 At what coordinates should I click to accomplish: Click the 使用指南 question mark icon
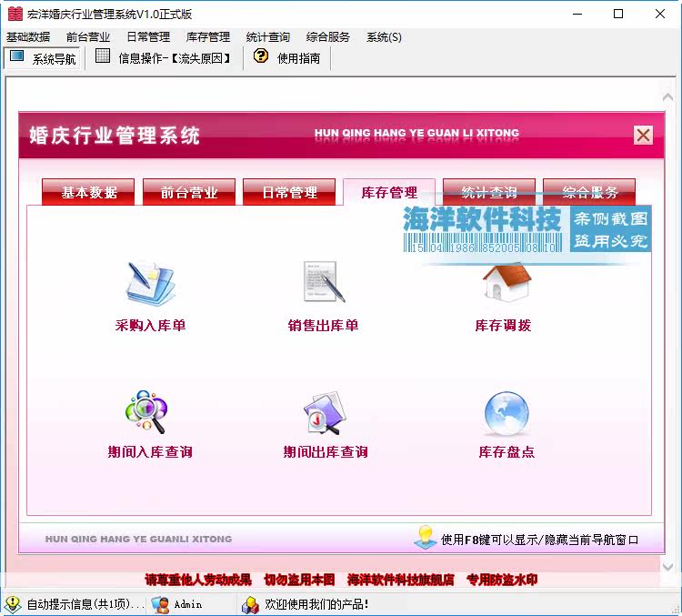click(261, 56)
